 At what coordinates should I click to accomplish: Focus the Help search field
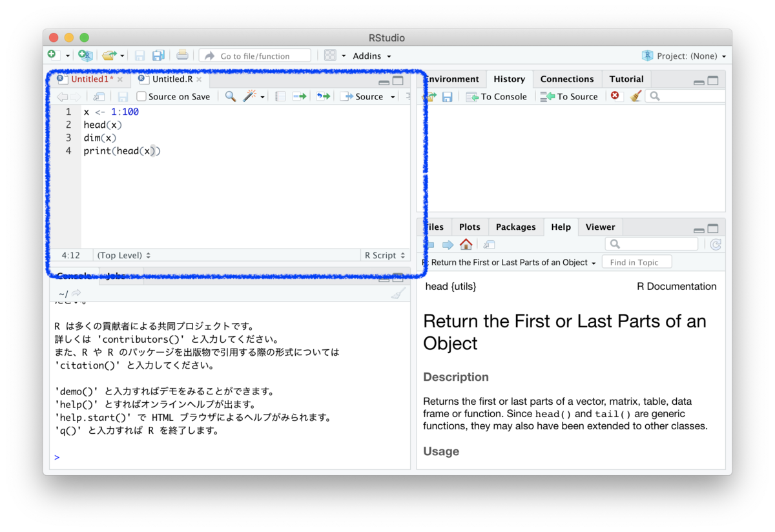[x=652, y=244]
